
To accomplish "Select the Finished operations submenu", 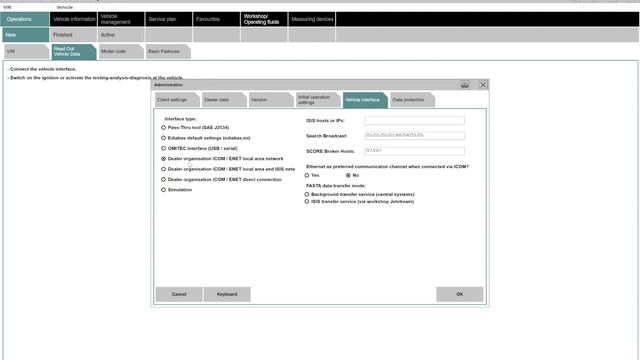I will click(x=73, y=35).
